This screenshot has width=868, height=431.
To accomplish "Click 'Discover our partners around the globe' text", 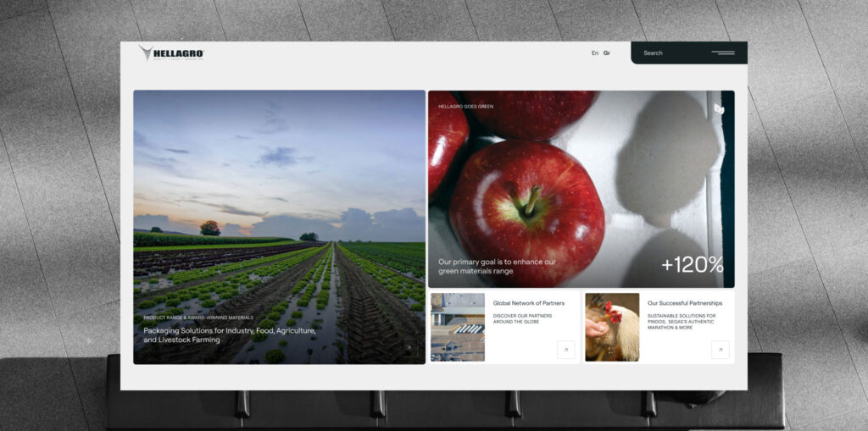I will pyautogui.click(x=522, y=319).
